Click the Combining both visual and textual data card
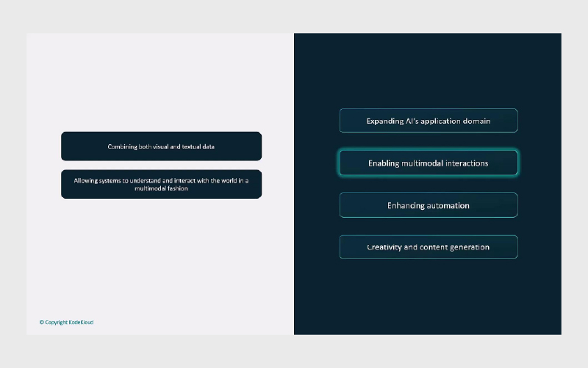Image resolution: width=588 pixels, height=368 pixels. (x=161, y=146)
